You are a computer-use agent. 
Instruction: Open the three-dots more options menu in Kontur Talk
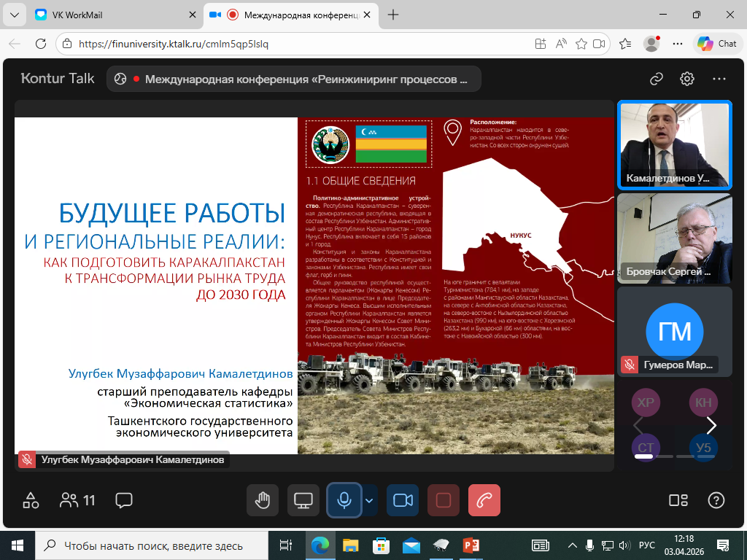point(719,79)
